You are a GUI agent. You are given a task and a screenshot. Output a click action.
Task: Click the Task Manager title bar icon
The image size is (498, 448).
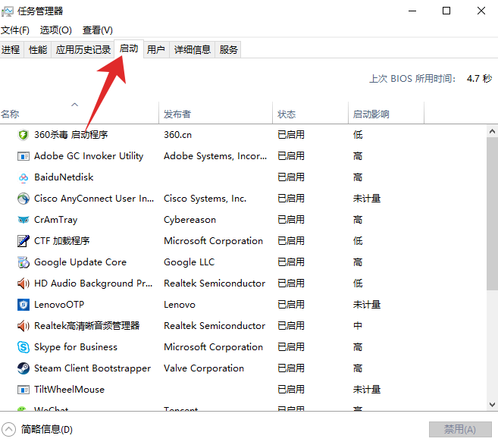[x=7, y=11]
